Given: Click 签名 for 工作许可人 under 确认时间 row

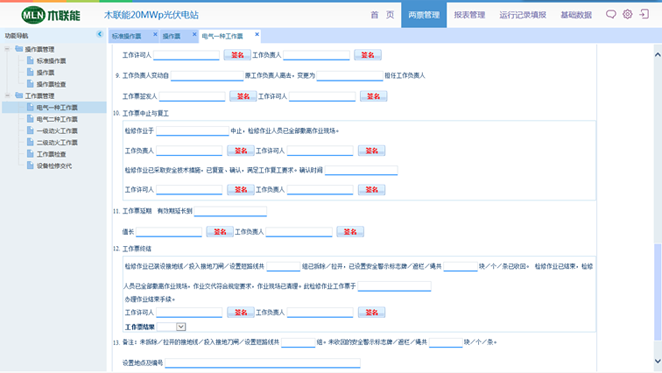Looking at the screenshot, I should coord(241,189).
